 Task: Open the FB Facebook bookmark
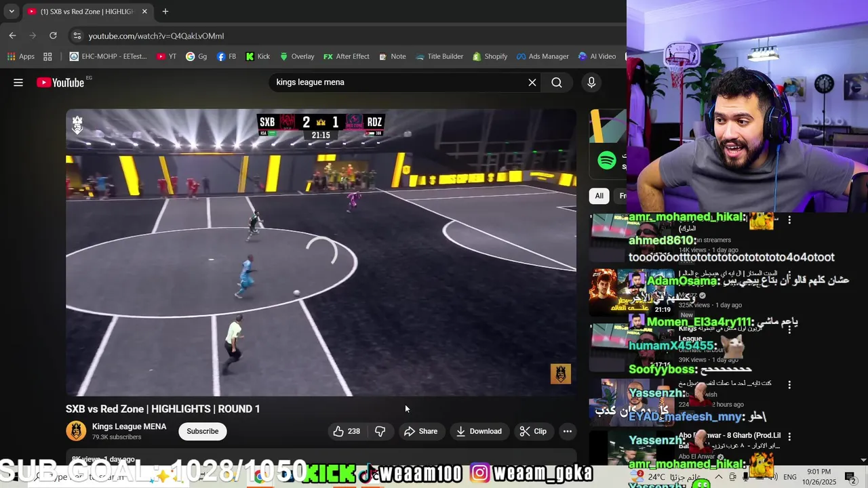pyautogui.click(x=226, y=57)
